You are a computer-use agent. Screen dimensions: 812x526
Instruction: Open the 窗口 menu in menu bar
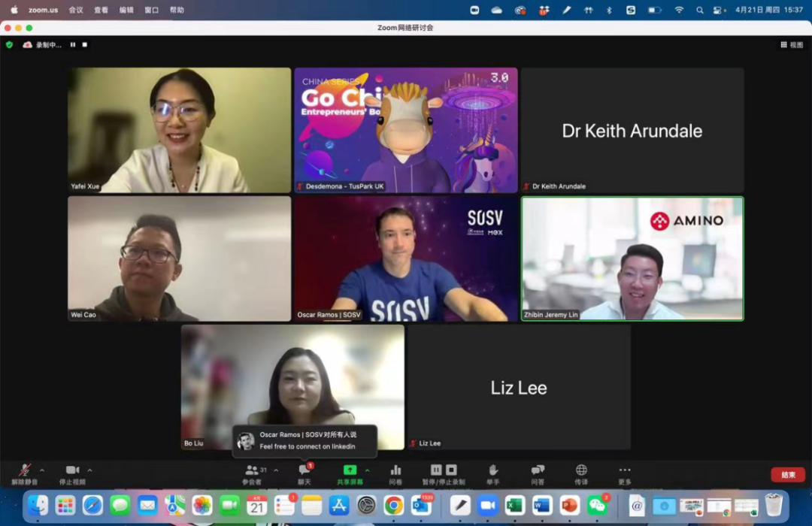pyautogui.click(x=152, y=10)
